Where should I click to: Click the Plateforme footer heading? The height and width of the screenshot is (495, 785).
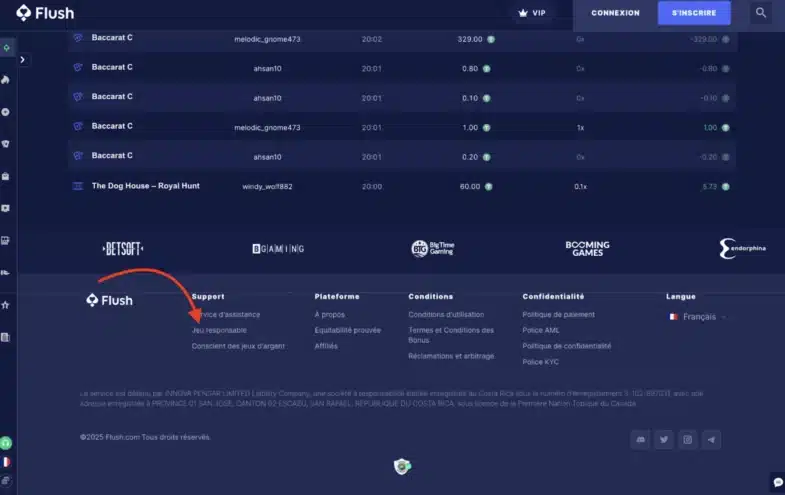[x=337, y=296]
